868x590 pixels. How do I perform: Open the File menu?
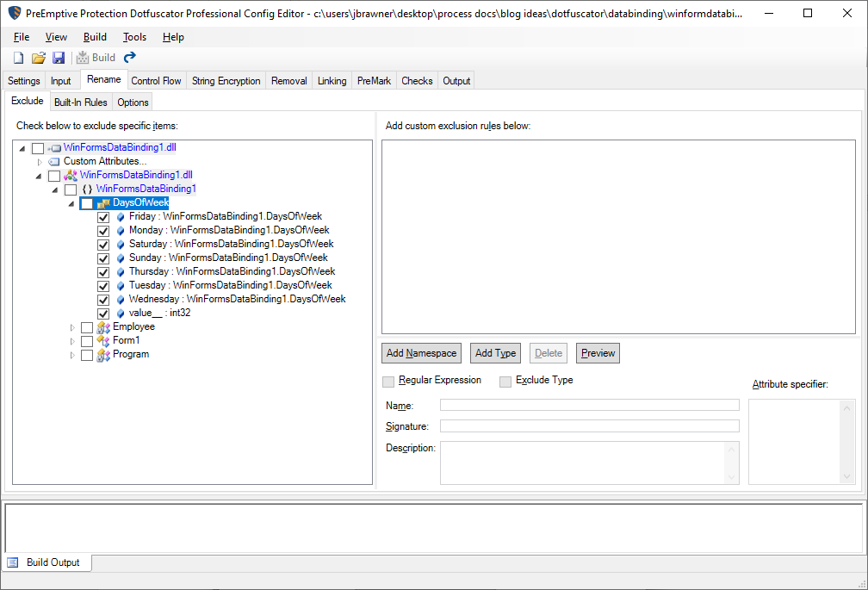click(22, 37)
